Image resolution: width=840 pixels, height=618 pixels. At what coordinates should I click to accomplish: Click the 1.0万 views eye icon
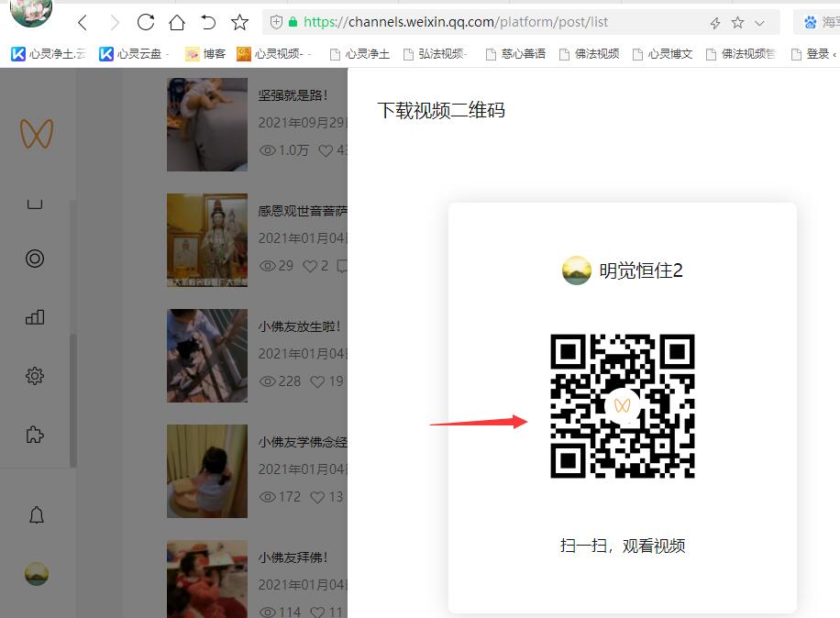[268, 150]
